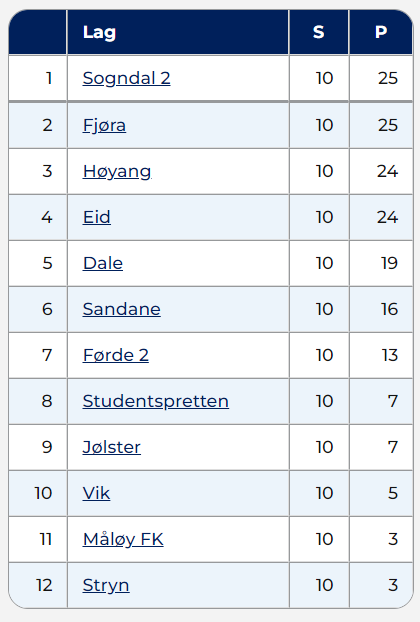The image size is (420, 622).
Task: Click the P column header
Action: tap(381, 32)
